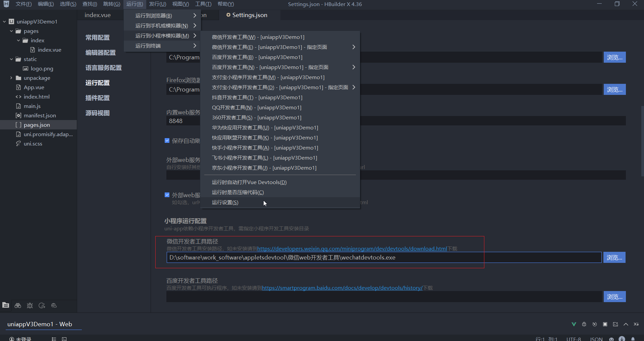
Task: Click the not-logged-in user icon 未登录
Action: point(12,339)
